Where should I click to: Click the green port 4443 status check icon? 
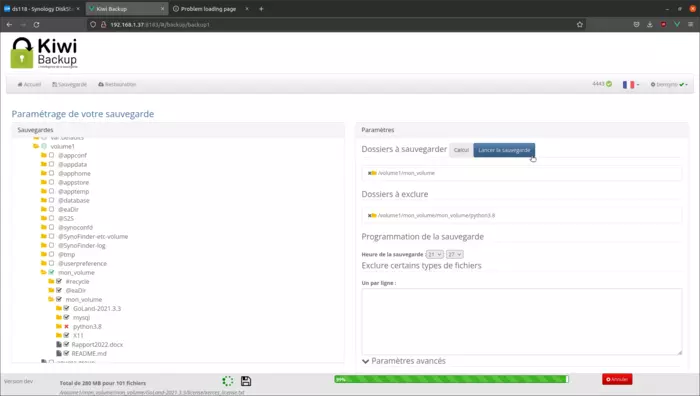pos(609,84)
